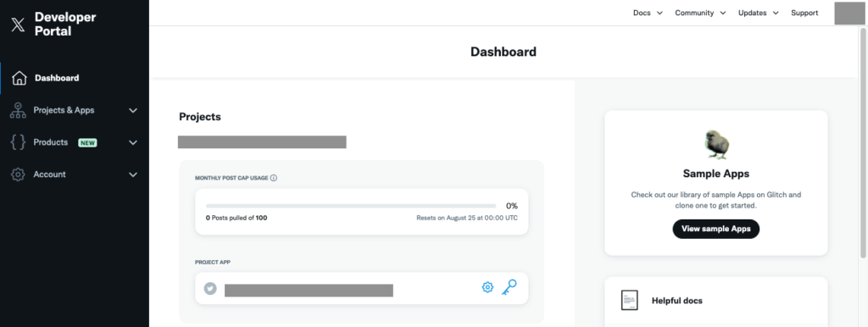This screenshot has height=327, width=868.
Task: Open app settings via blue gear icon
Action: pyautogui.click(x=487, y=287)
